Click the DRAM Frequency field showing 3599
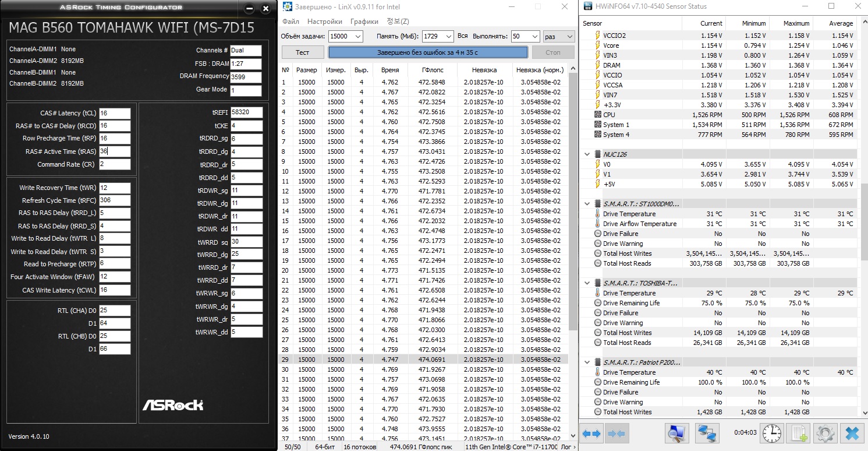The height and width of the screenshot is (451, 868). click(246, 76)
